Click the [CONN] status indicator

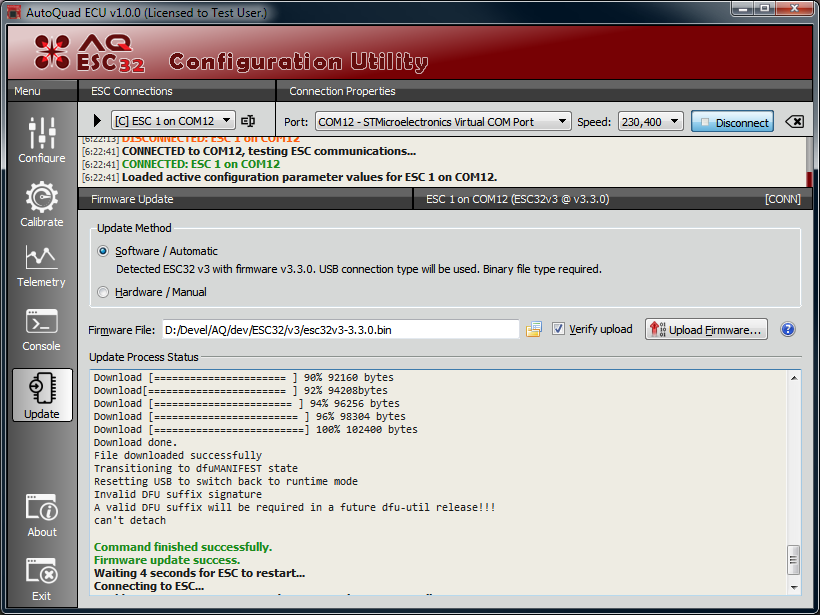tap(783, 199)
